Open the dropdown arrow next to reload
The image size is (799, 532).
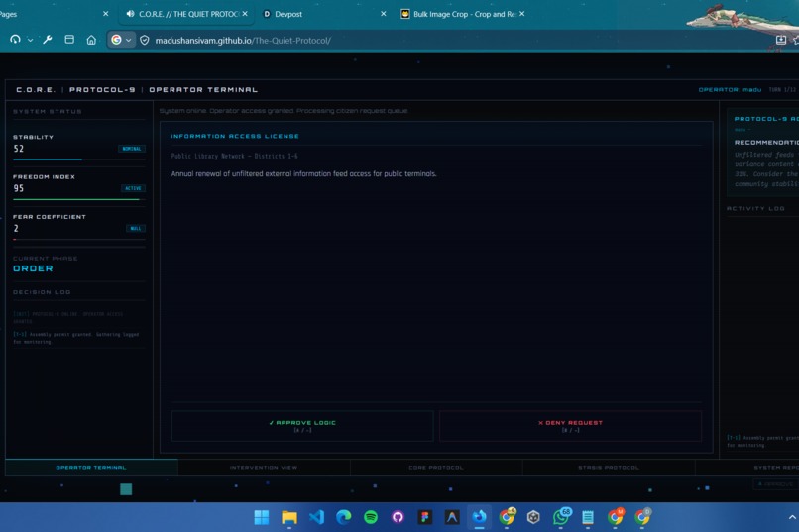click(x=30, y=40)
